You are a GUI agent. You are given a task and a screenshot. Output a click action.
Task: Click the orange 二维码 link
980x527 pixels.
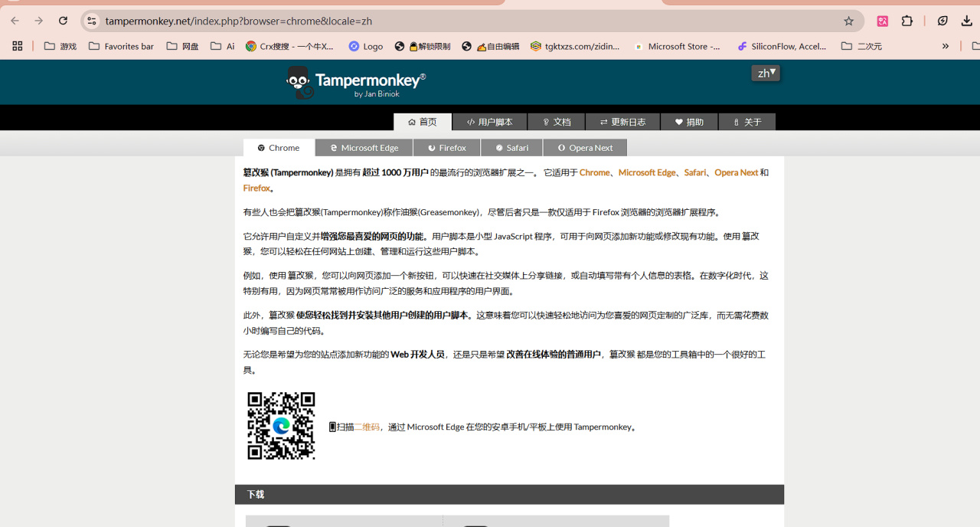pyautogui.click(x=367, y=427)
